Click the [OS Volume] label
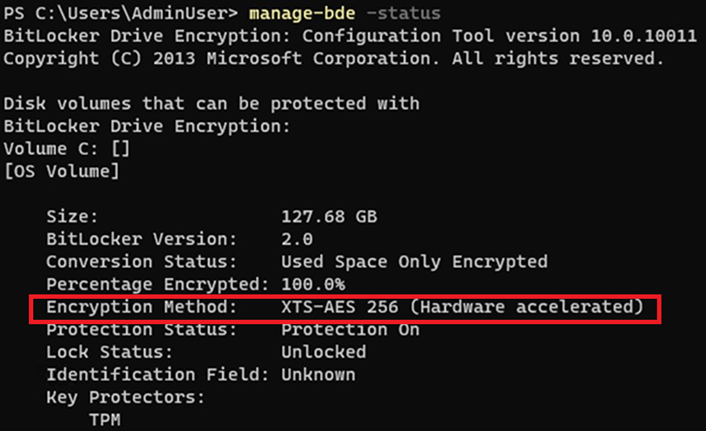The height and width of the screenshot is (432, 706). click(x=61, y=171)
